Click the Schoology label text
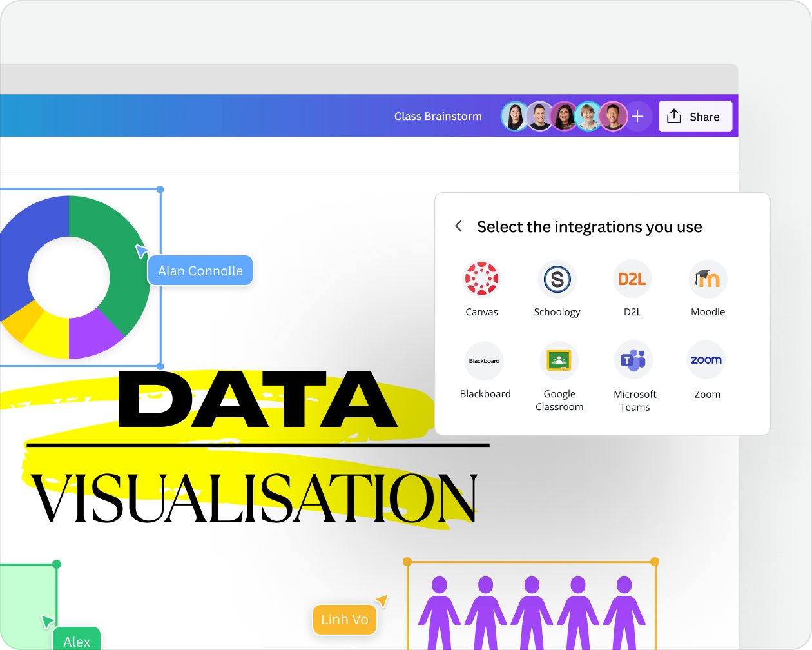 coord(557,312)
